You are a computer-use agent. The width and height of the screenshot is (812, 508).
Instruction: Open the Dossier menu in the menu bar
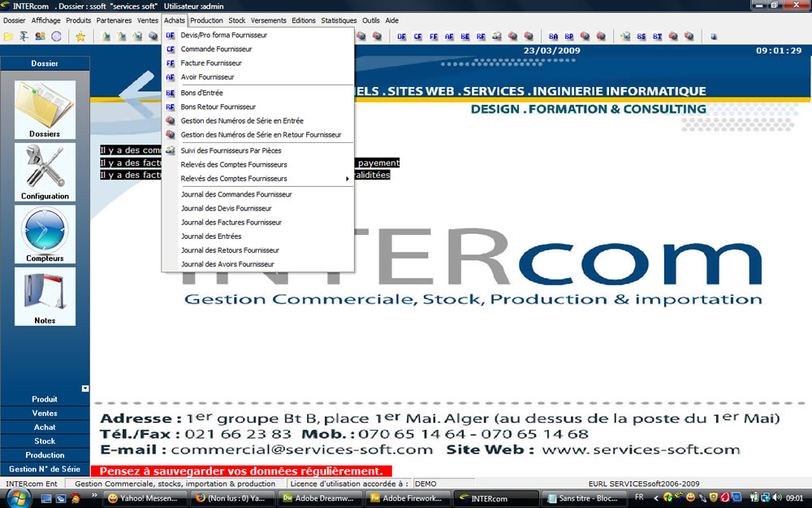click(14, 20)
